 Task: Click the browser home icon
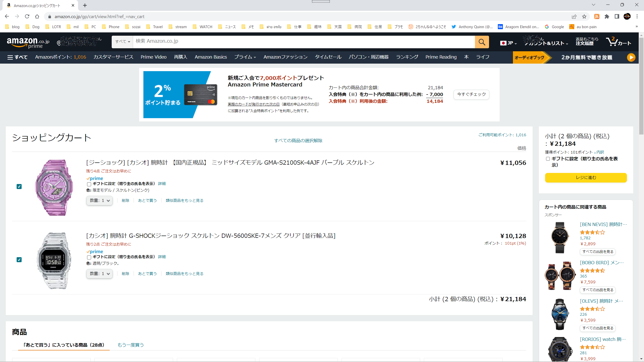click(x=37, y=16)
